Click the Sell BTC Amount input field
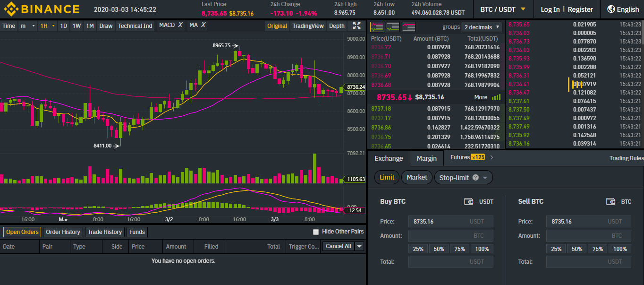The image size is (644, 285). (x=589, y=236)
